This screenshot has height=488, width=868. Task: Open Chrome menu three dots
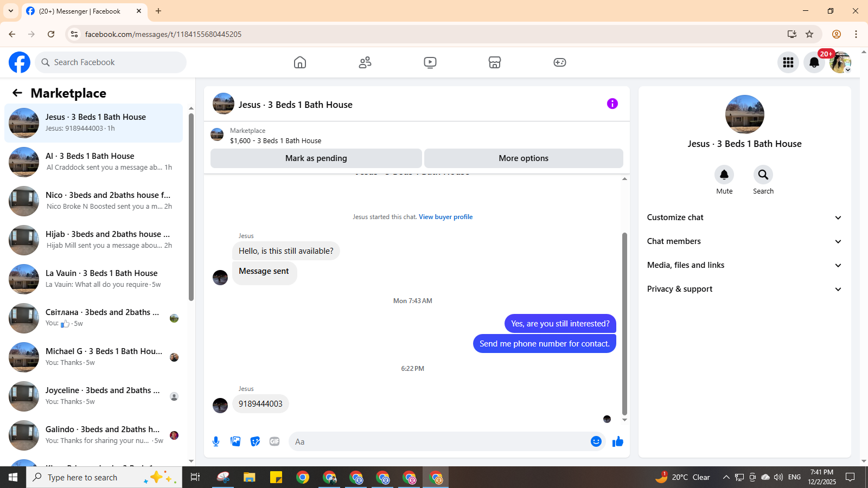click(x=856, y=34)
